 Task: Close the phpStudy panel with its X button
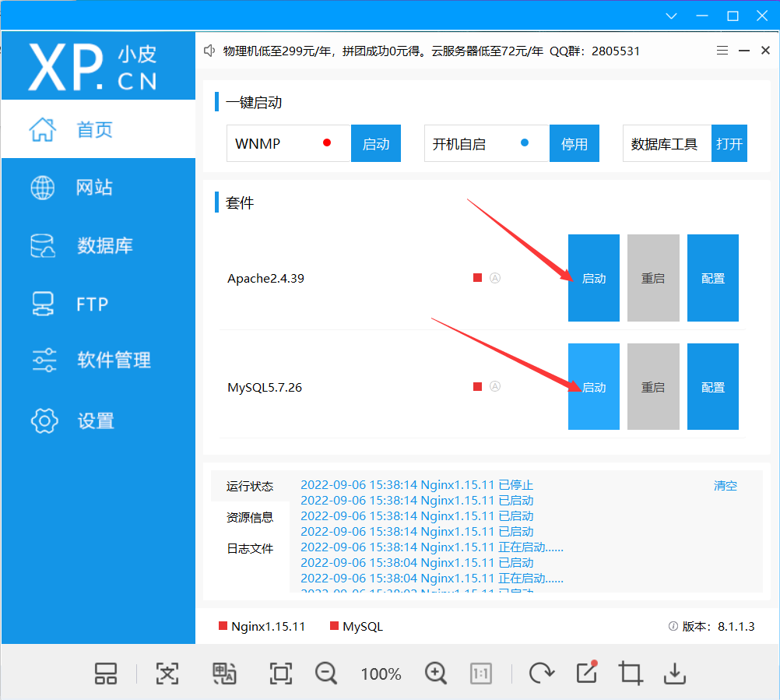765,51
